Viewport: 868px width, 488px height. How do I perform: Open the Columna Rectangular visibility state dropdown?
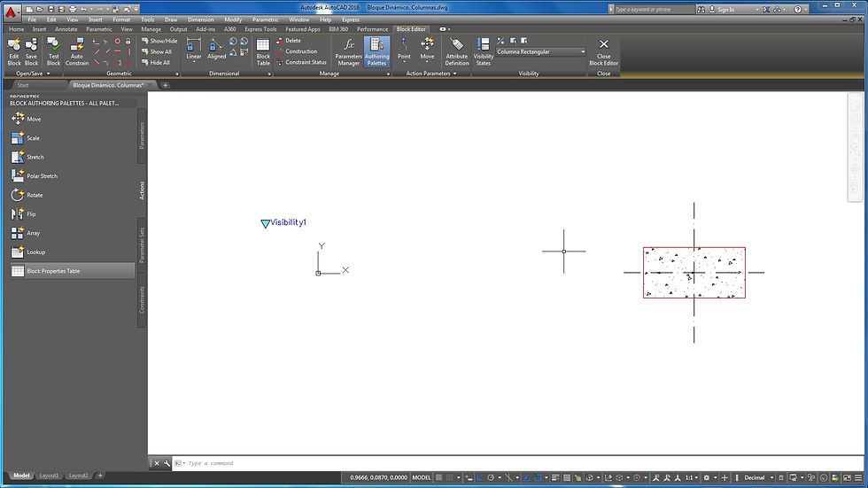[541, 51]
